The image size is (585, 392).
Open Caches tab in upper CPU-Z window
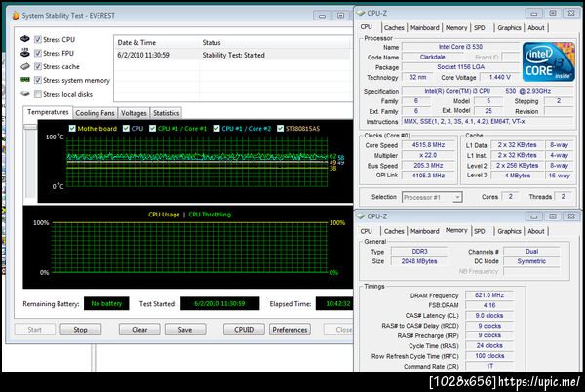(x=394, y=28)
